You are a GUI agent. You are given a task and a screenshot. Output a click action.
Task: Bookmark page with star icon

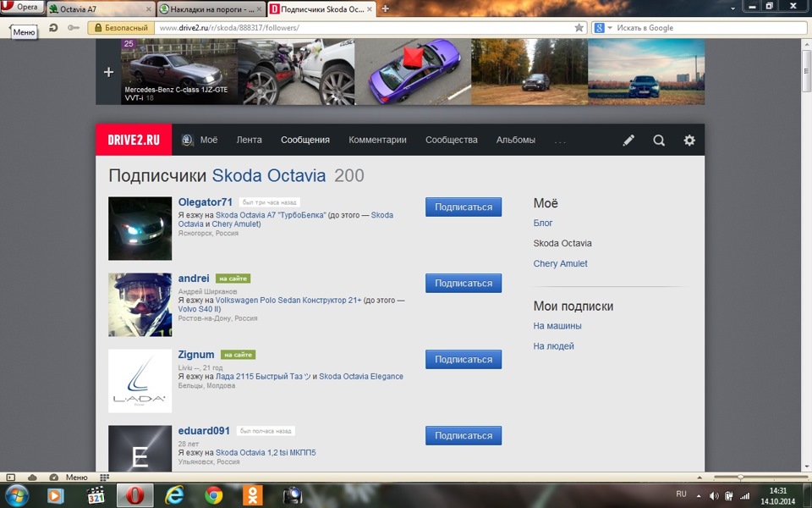(579, 28)
